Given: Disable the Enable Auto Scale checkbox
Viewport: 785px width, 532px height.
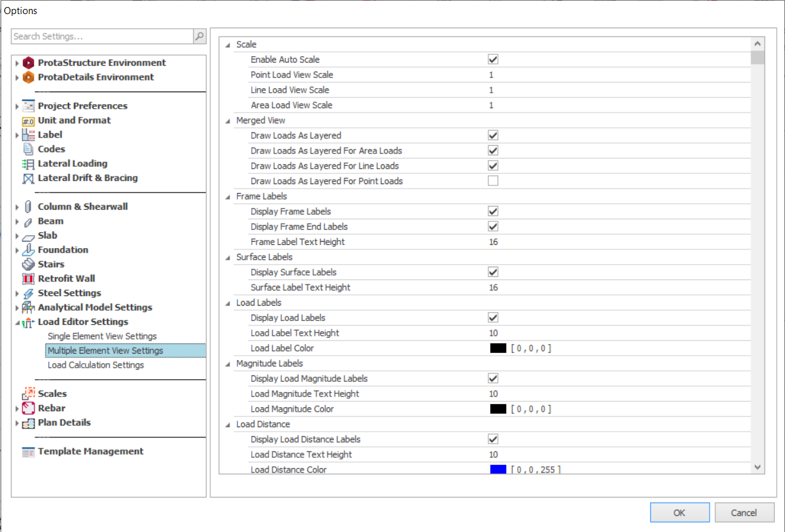Looking at the screenshot, I should coord(493,59).
